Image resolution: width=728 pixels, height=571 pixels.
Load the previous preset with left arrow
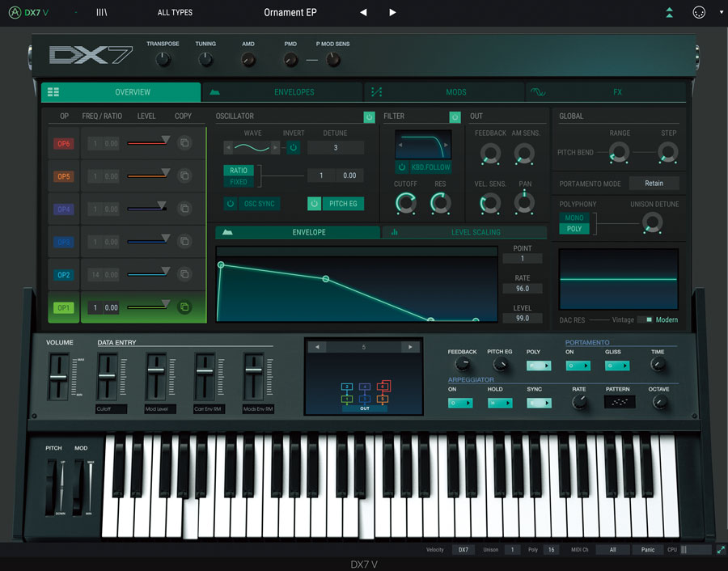363,12
